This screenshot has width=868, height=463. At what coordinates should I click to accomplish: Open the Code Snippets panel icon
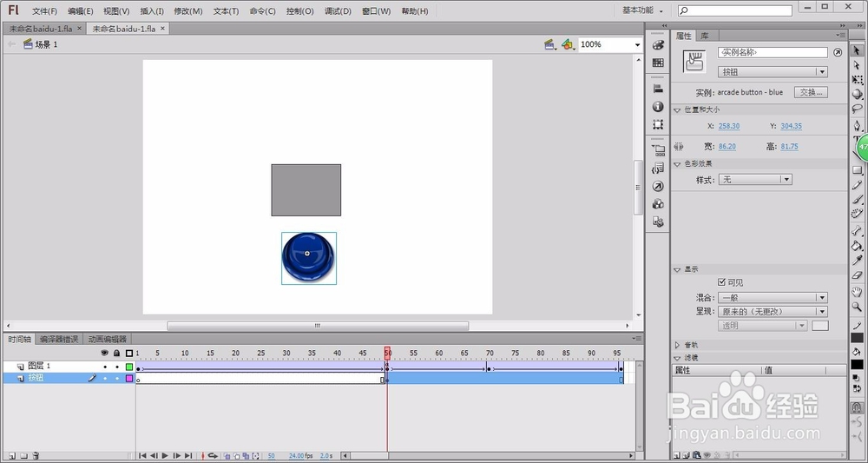(658, 168)
